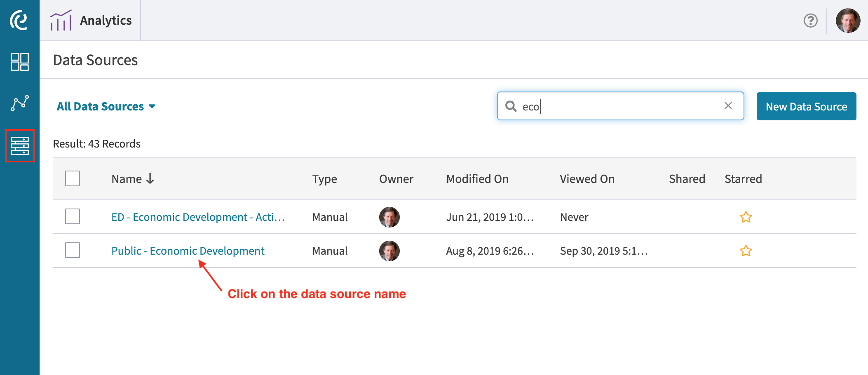
Task: Click the search magnifier icon in search box
Action: pyautogui.click(x=511, y=106)
